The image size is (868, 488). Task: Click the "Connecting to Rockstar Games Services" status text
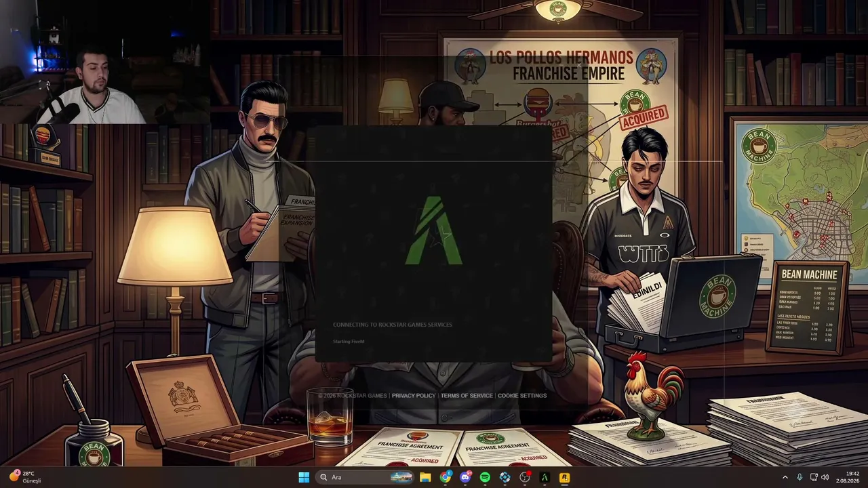click(393, 325)
